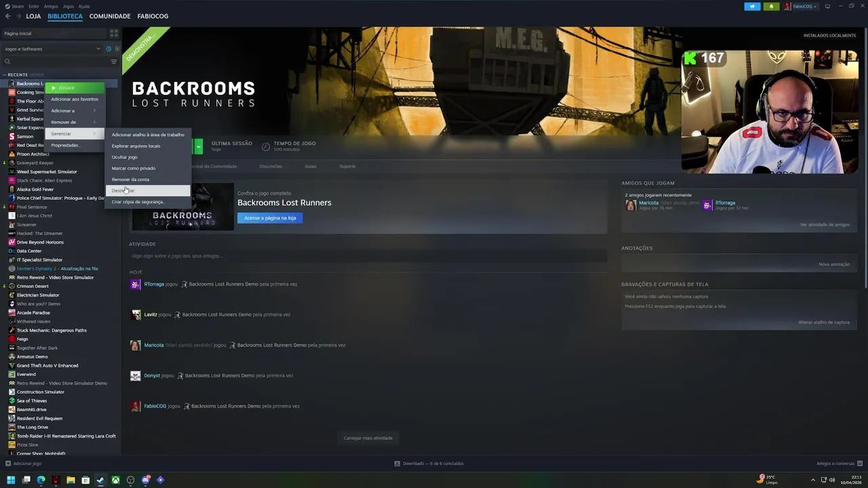Open the Amigos menu
The image size is (868, 488).
coord(51,6)
